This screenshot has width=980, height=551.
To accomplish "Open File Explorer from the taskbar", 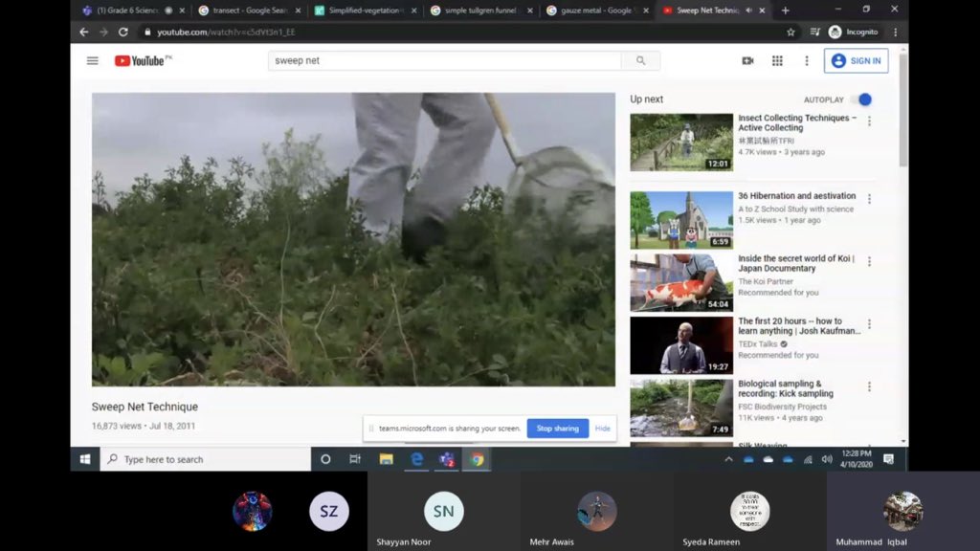I will point(387,459).
